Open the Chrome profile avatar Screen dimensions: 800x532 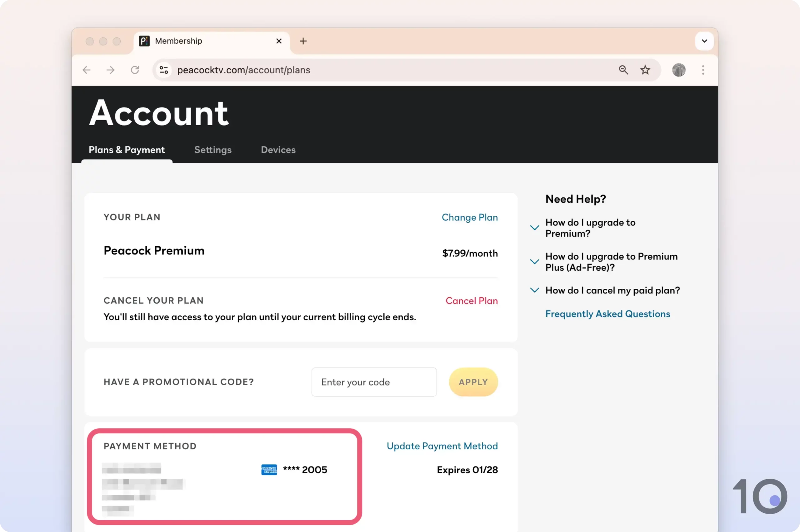point(679,70)
